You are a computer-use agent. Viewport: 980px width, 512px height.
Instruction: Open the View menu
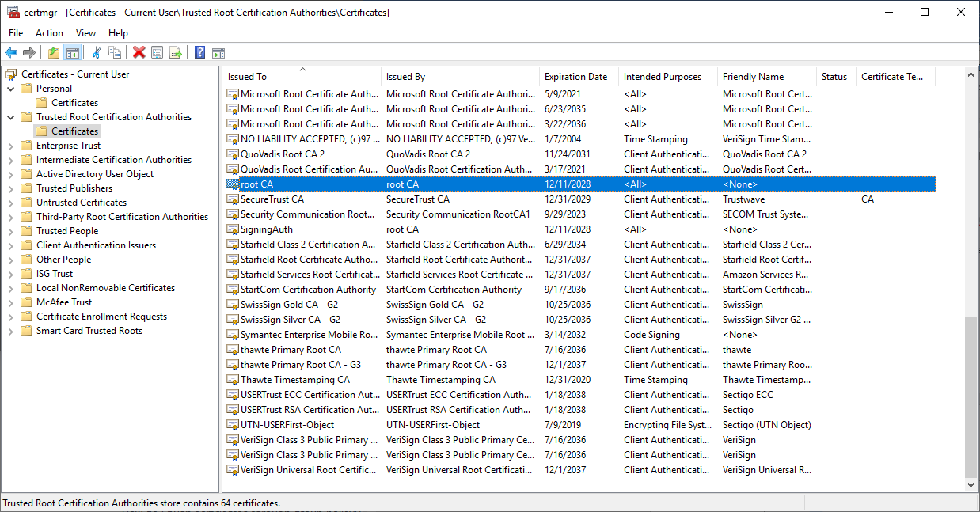pos(85,33)
